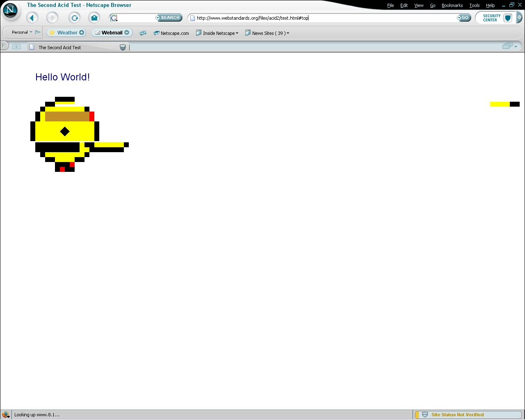525x420 pixels.
Task: Click the arrow next to Personal
Action: (38, 32)
